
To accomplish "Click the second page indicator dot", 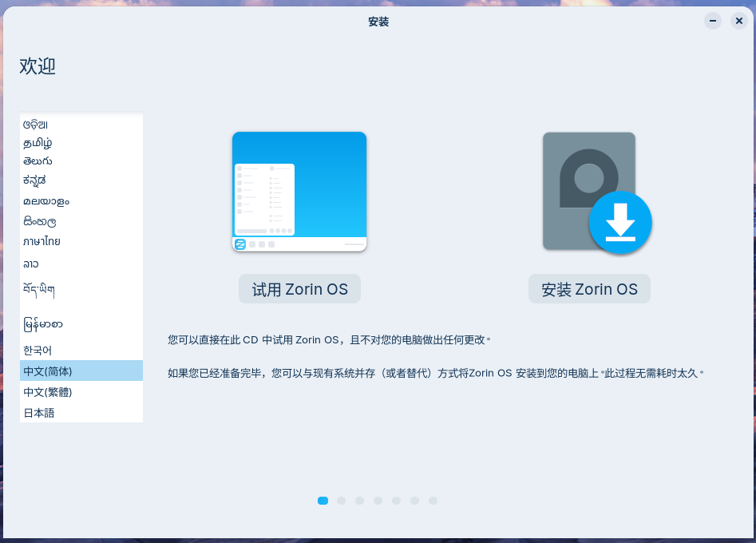I will [341, 501].
